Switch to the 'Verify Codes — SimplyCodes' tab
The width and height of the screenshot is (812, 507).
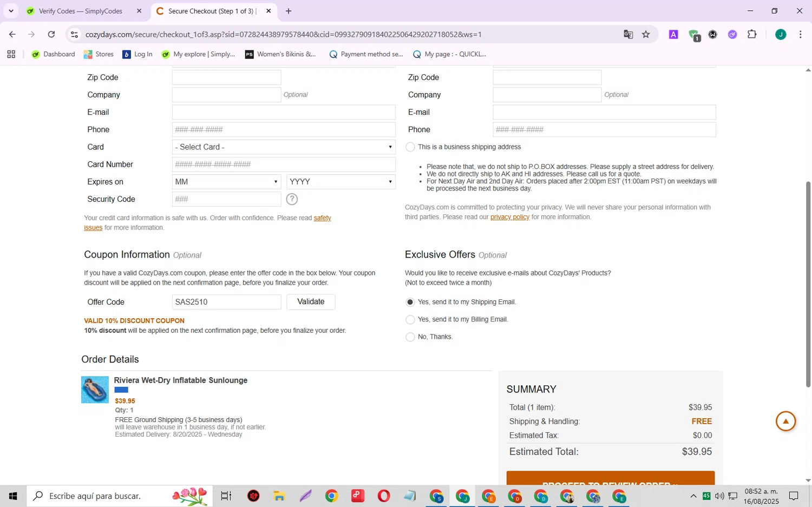point(80,11)
